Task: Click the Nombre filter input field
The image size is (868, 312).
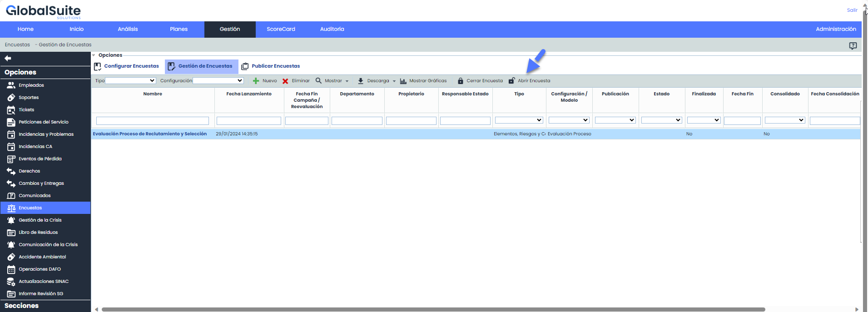Action: point(152,121)
